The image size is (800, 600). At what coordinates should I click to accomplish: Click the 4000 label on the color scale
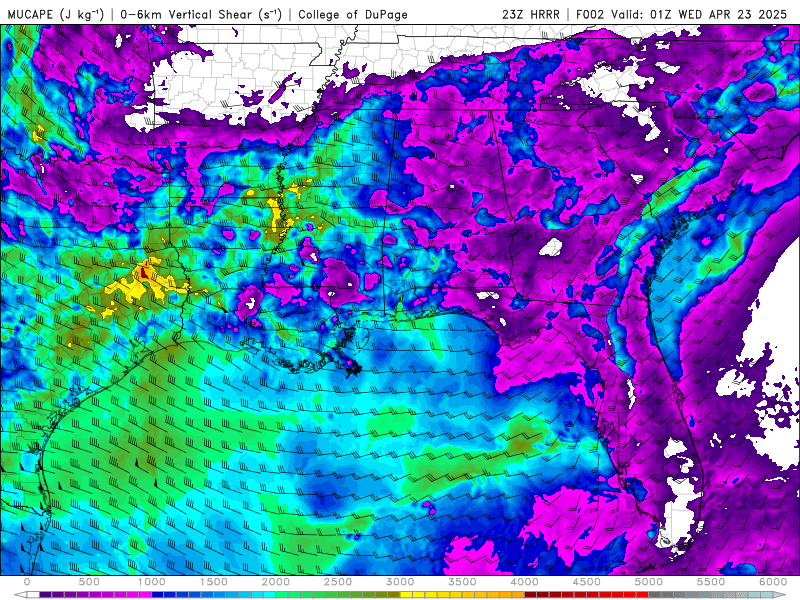tap(524, 582)
